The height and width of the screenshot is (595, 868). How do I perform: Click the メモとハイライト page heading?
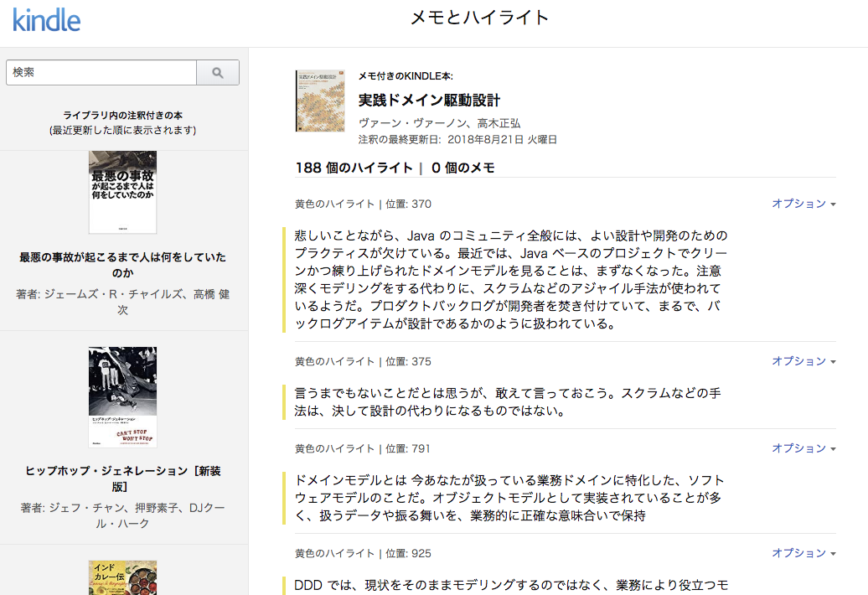coord(479,18)
